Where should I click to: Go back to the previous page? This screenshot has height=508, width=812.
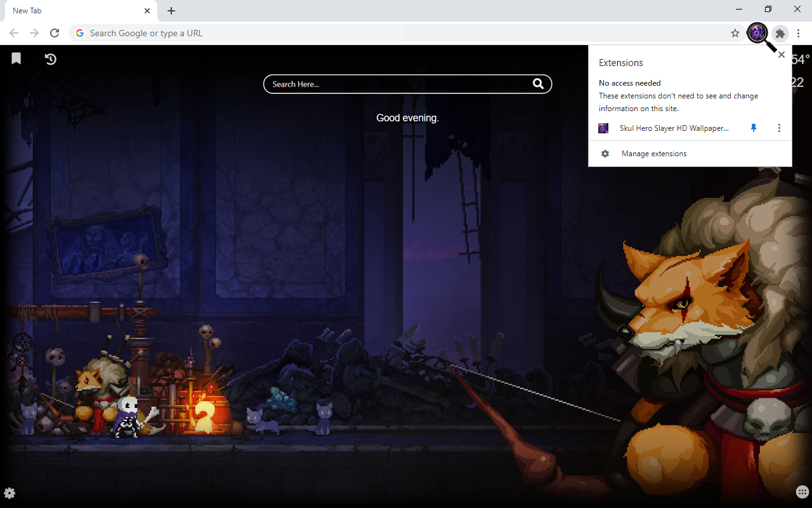14,33
